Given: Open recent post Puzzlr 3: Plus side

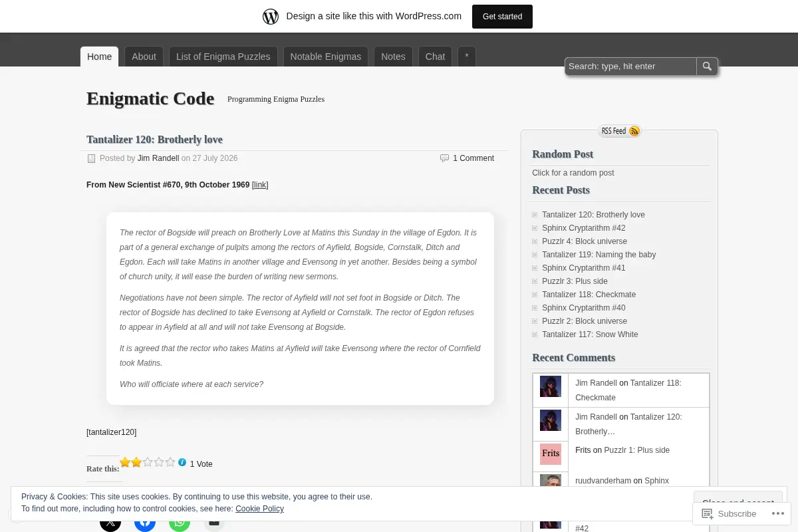Looking at the screenshot, I should pos(575,281).
